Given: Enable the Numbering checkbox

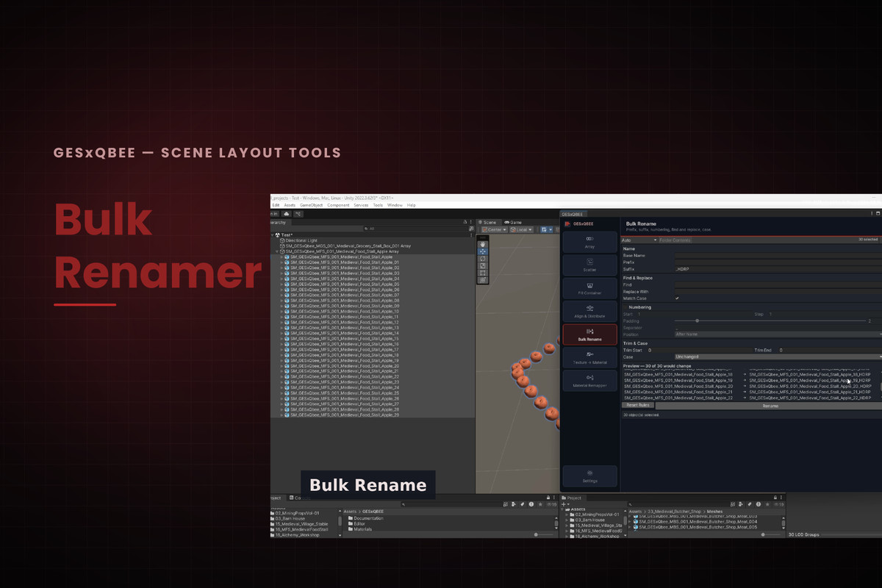Looking at the screenshot, I should click(625, 307).
